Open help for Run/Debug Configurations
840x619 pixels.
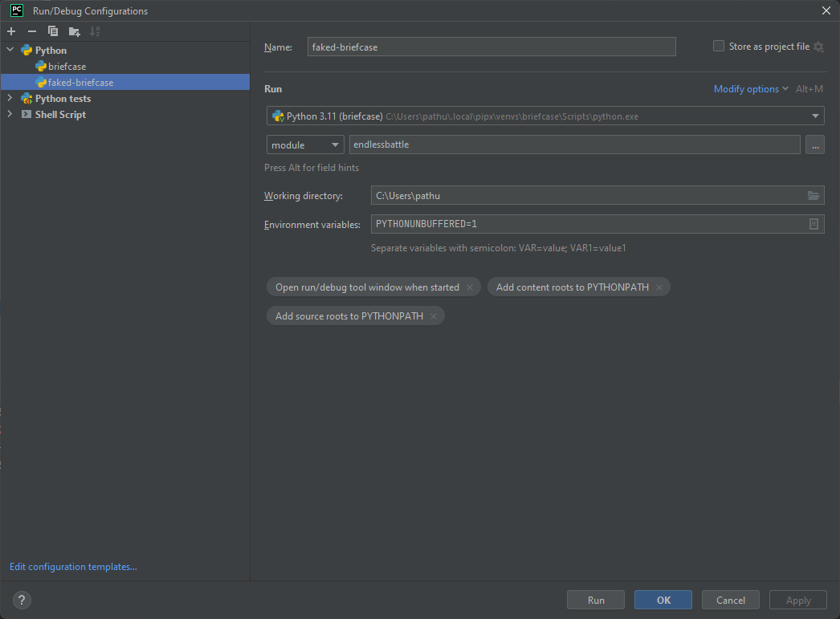click(21, 600)
